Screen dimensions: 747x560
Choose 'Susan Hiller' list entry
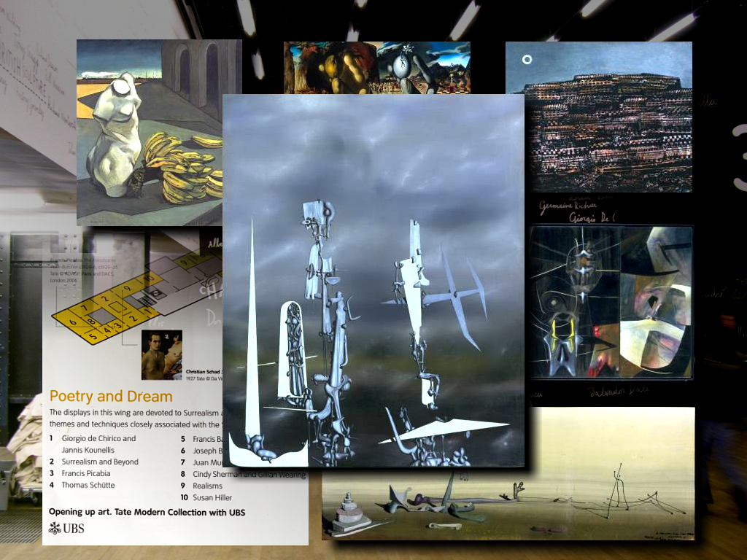(212, 497)
